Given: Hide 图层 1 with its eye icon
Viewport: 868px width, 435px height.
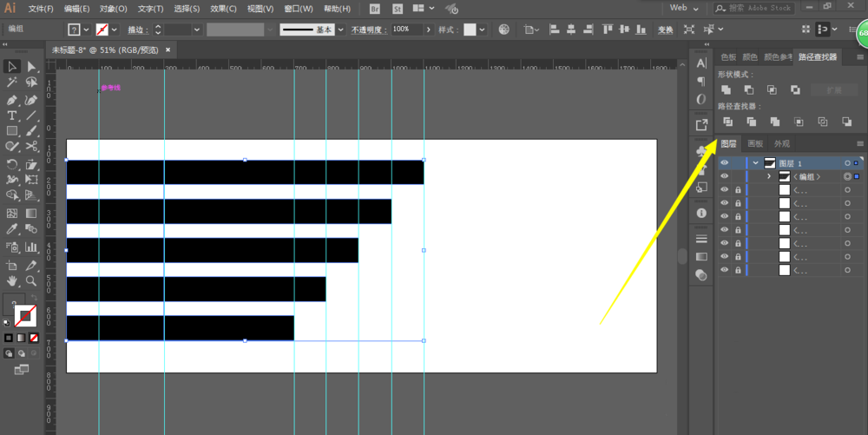Looking at the screenshot, I should 724,163.
